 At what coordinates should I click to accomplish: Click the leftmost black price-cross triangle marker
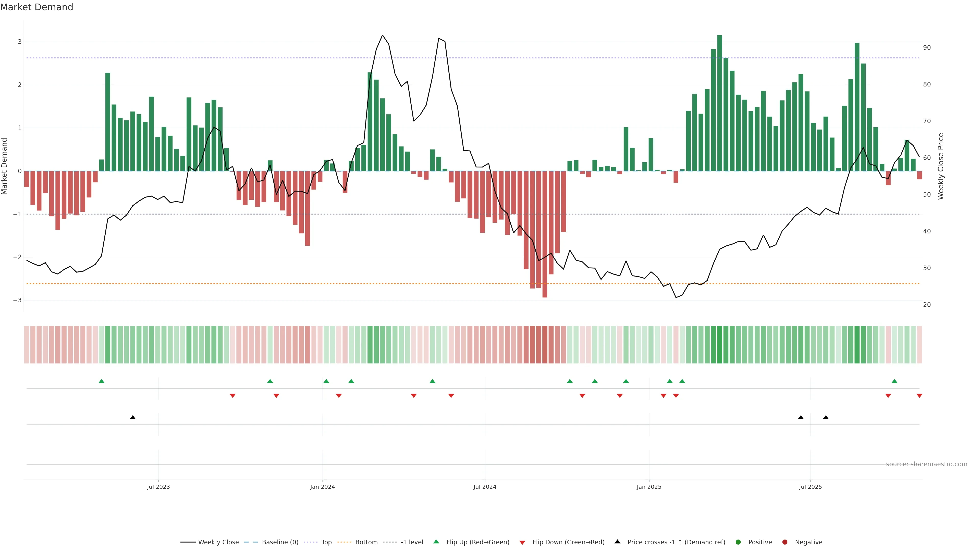click(x=133, y=418)
